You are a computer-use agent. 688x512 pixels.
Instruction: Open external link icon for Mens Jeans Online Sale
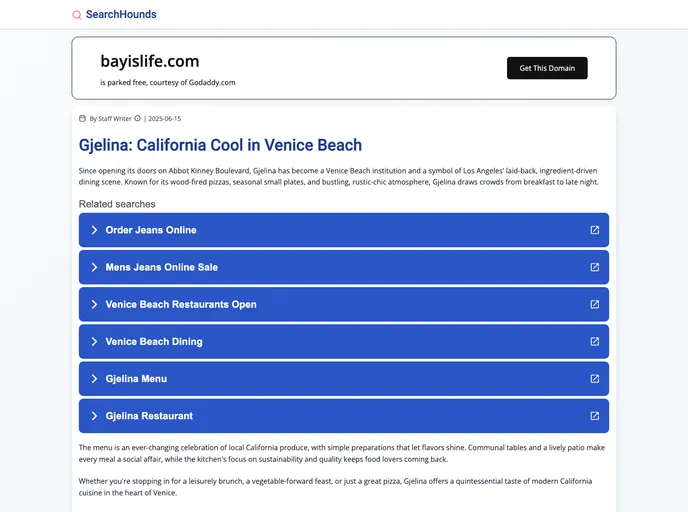(595, 267)
